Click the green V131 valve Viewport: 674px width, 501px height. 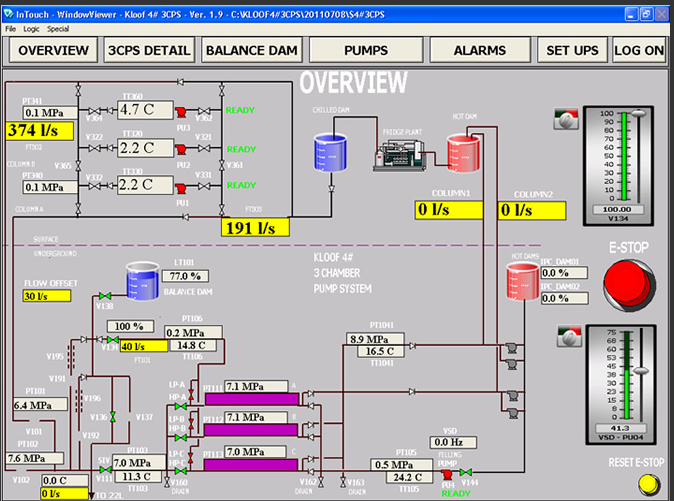[x=112, y=339]
